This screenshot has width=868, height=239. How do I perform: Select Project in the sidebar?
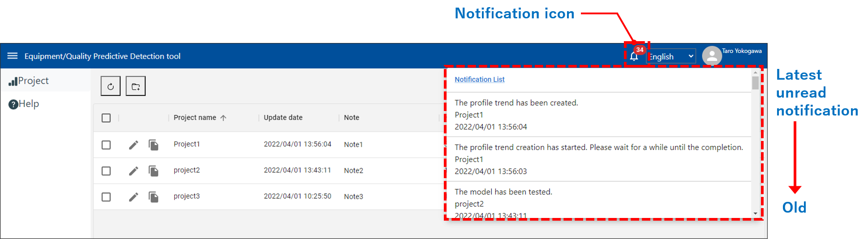point(45,81)
